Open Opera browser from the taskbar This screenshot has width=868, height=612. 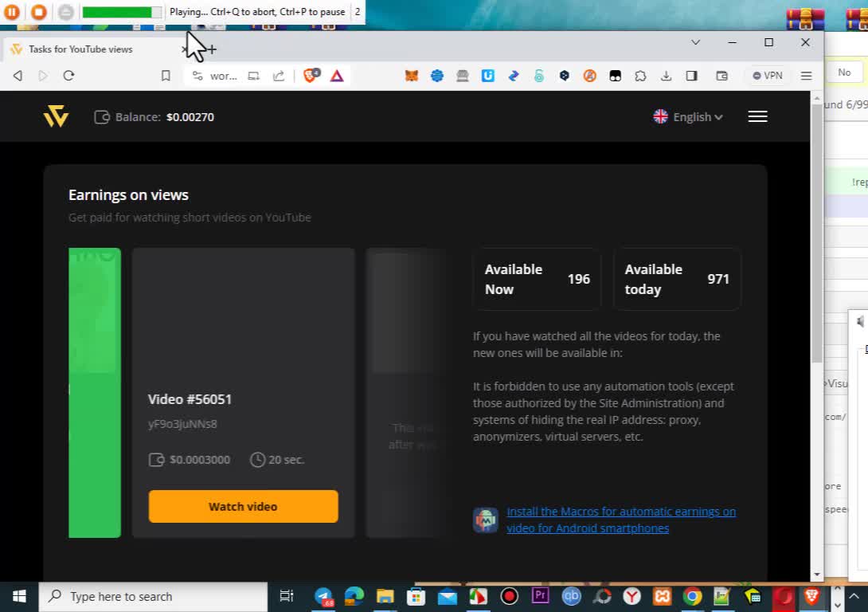pyautogui.click(x=784, y=597)
